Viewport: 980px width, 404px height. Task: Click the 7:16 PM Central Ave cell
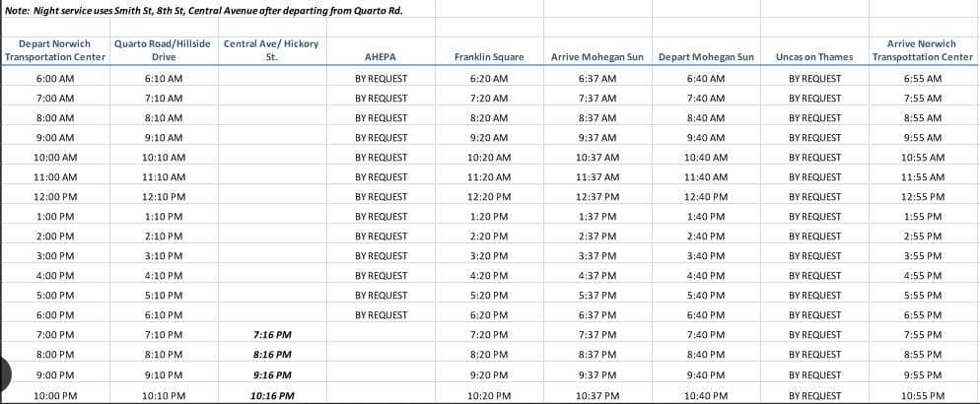point(272,335)
